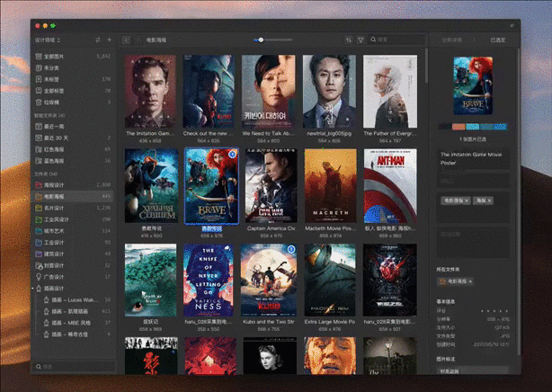Switch to the 分类详情 tab

coord(451,40)
